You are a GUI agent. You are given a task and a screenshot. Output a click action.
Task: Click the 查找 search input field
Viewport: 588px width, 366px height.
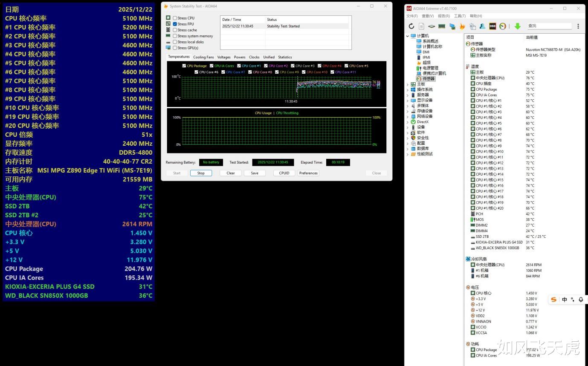549,26
